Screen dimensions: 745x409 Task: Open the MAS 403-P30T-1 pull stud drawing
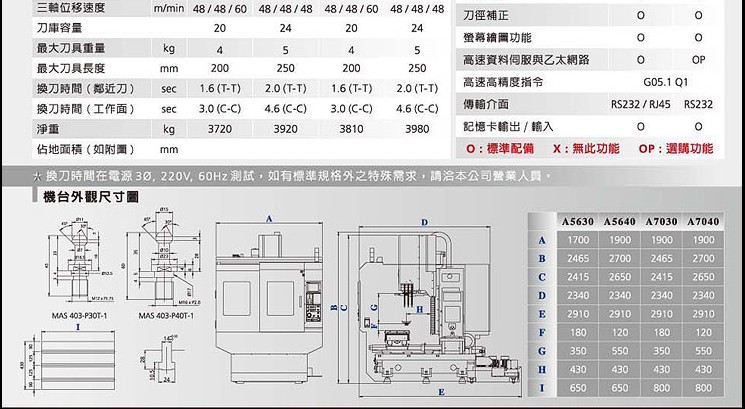point(79,258)
